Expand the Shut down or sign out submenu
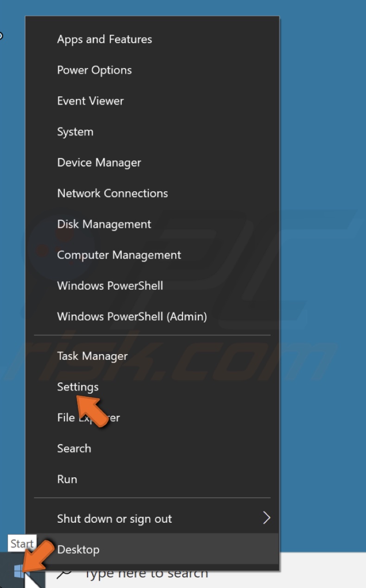This screenshot has height=588, width=366. coord(114,519)
